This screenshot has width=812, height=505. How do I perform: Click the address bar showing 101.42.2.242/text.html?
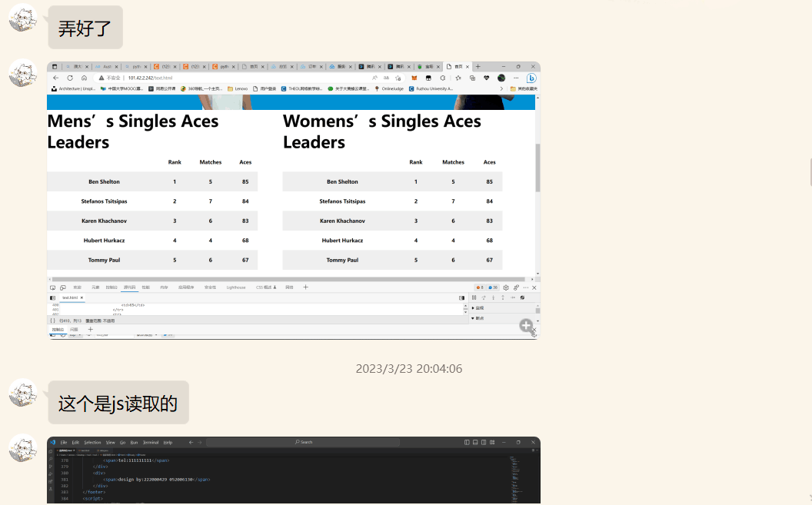(x=250, y=78)
